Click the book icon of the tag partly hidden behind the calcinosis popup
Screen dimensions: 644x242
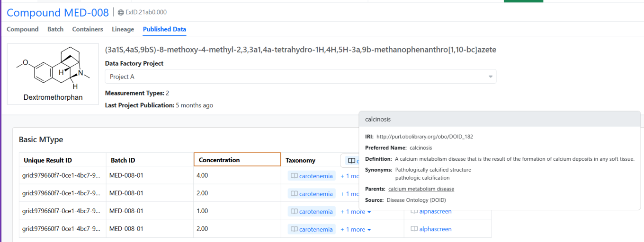click(351, 161)
